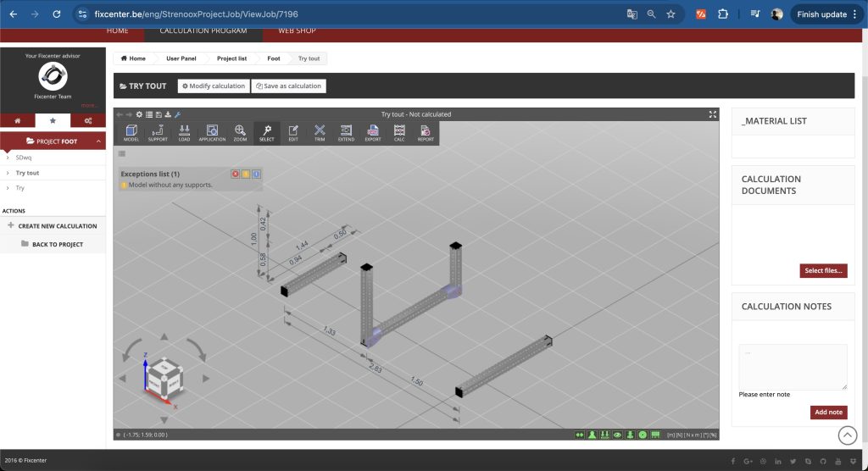Click the Extend tool icon

[346, 133]
